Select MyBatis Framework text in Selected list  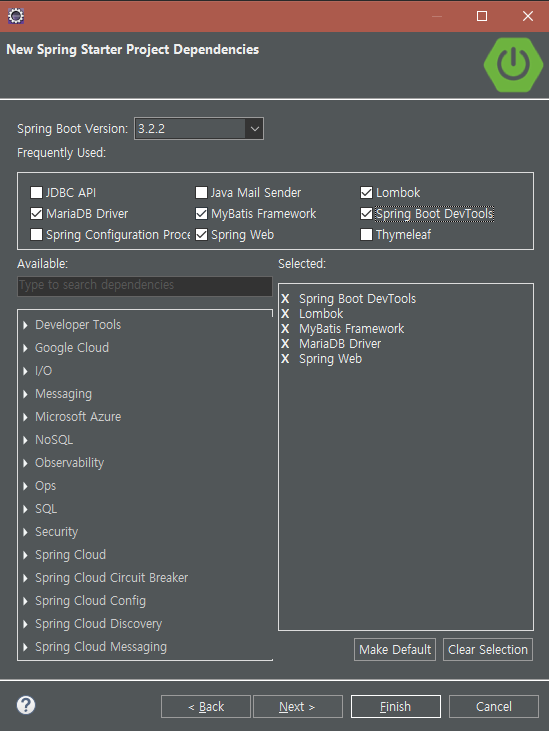351,329
